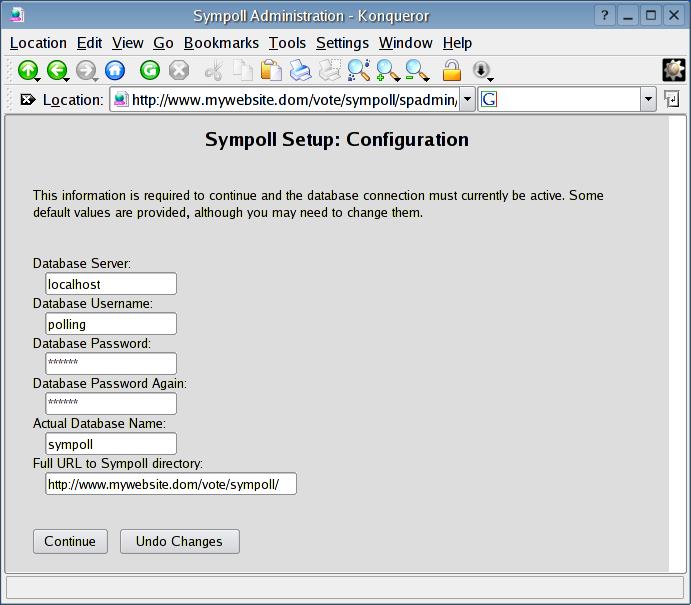Click the zoom in magnifier icon

(388, 70)
